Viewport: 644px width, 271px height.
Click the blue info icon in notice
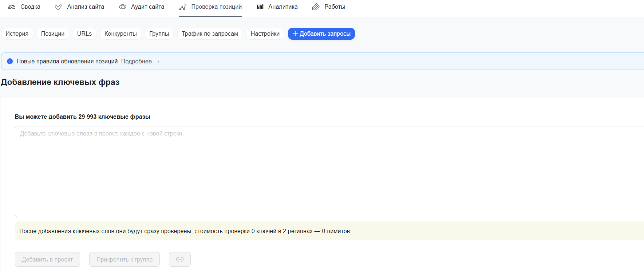(x=10, y=61)
